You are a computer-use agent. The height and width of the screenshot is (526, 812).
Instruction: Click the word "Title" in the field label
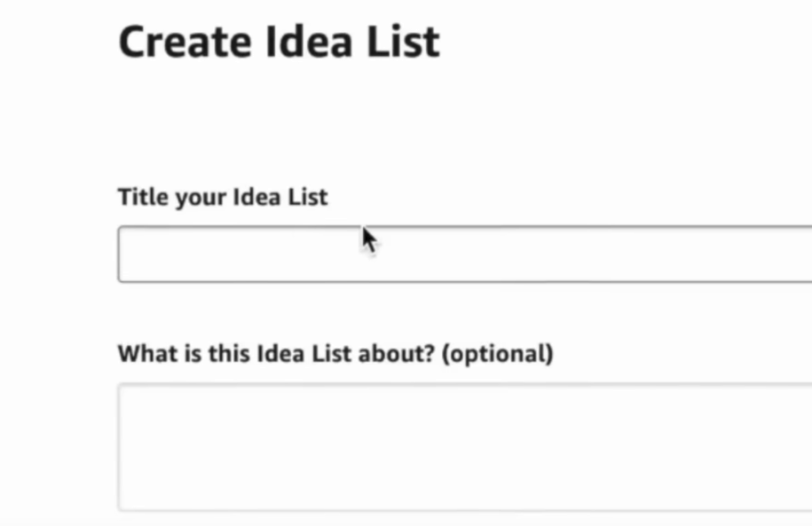click(x=143, y=197)
